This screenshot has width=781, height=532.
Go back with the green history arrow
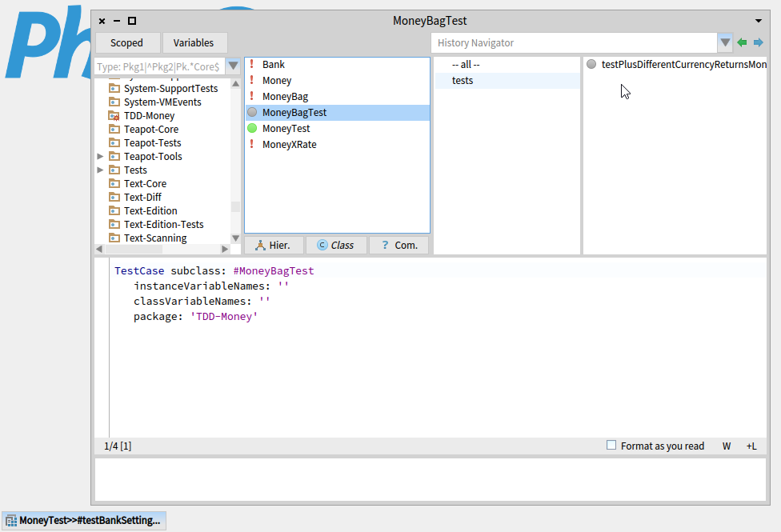click(x=742, y=43)
